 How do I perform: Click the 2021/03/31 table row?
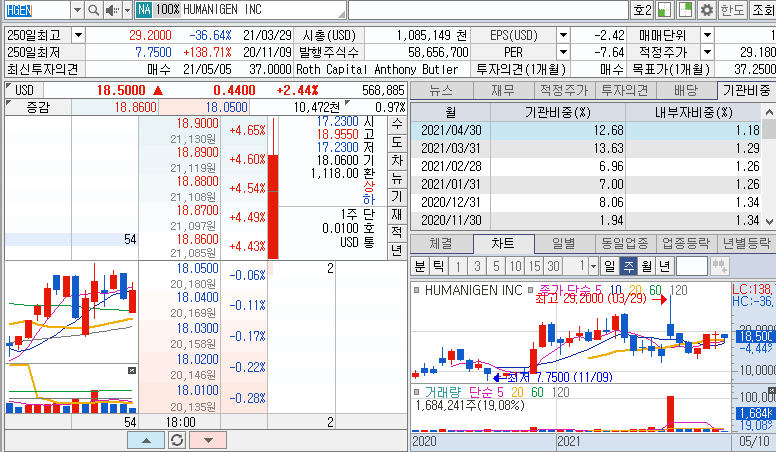click(x=588, y=148)
